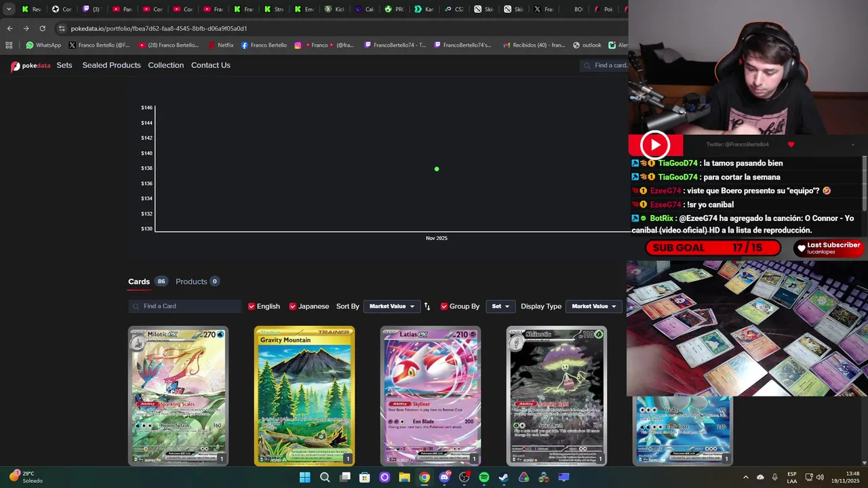Open browser apps grid icon
Screen dimensions: 868x488
[9, 45]
